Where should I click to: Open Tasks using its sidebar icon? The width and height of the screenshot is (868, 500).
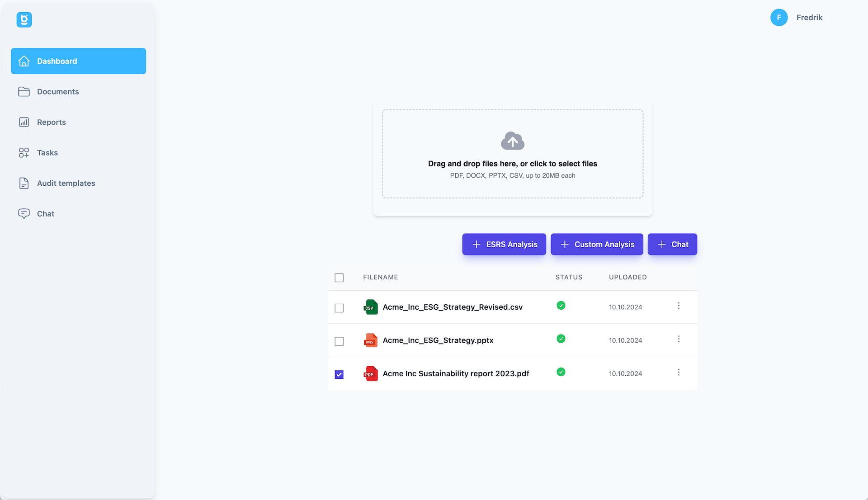tap(24, 152)
